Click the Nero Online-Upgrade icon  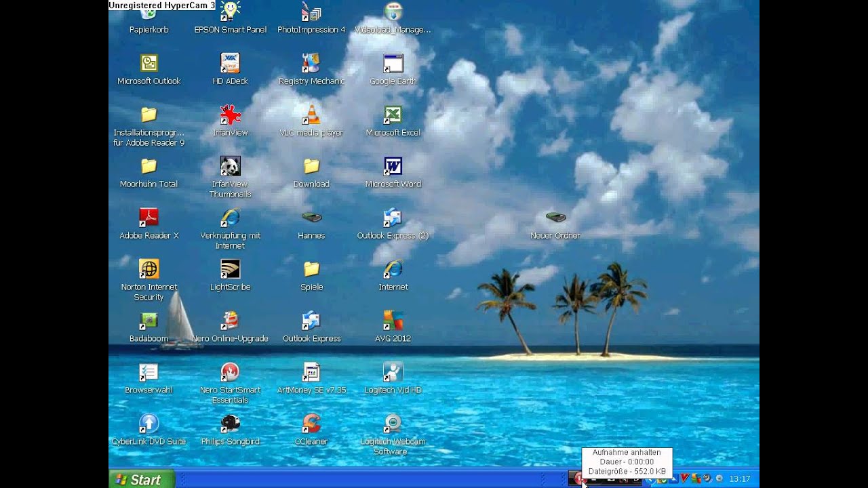(230, 321)
